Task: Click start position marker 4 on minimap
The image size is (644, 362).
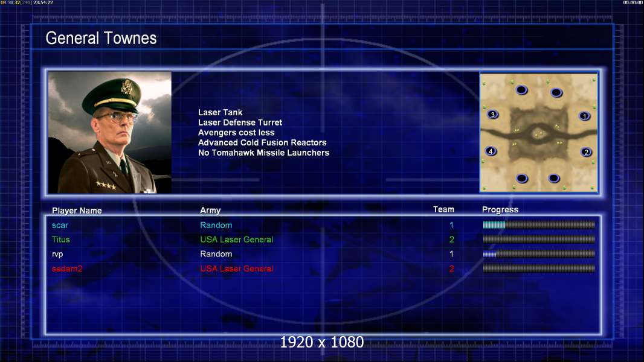Action: [491, 151]
